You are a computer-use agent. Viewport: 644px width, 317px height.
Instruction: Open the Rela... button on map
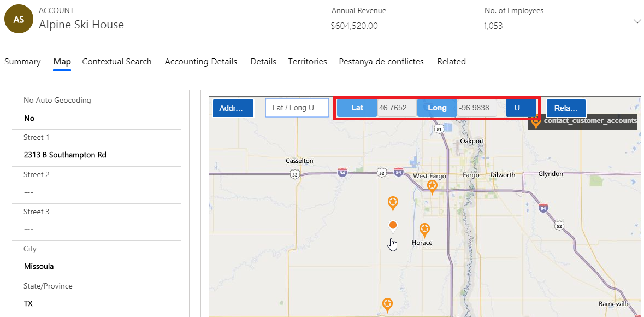tap(566, 108)
